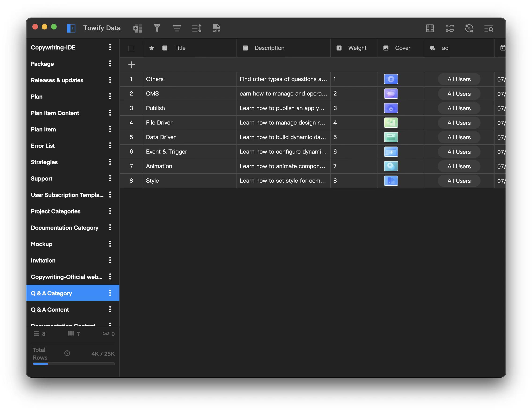532x412 pixels.
Task: Click All Users acl for Others row
Action: (459, 79)
